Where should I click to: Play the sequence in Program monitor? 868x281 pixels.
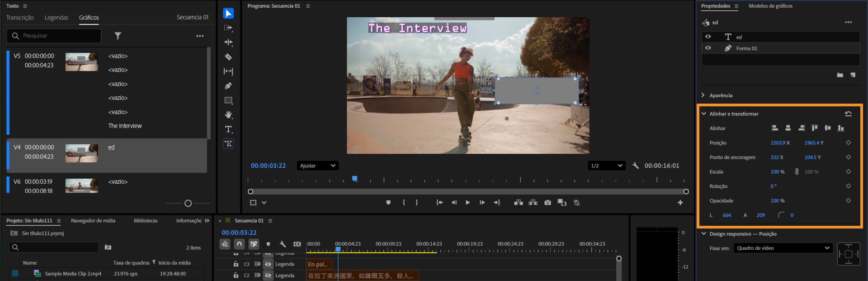[468, 203]
